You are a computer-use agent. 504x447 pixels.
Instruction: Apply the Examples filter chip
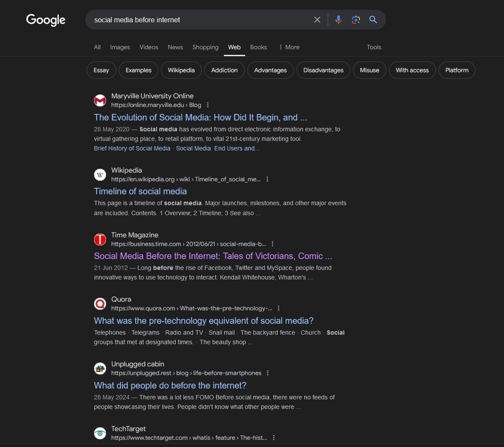(x=139, y=70)
